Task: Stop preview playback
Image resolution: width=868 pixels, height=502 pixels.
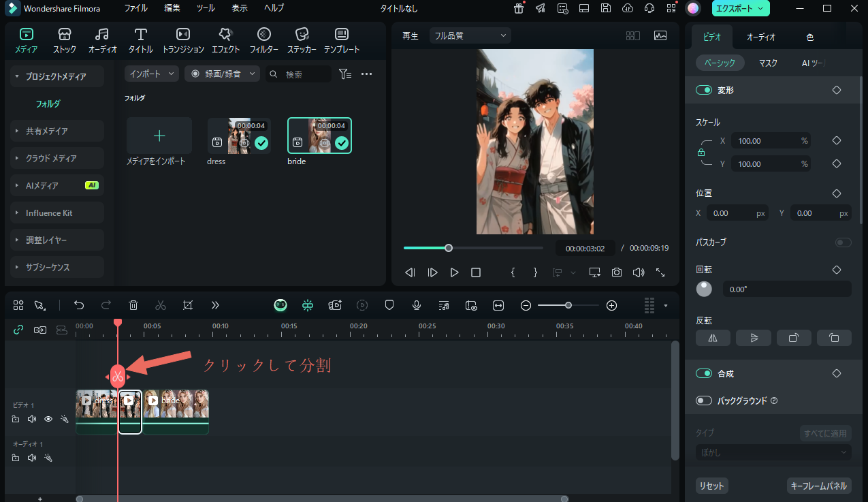Action: pyautogui.click(x=476, y=272)
